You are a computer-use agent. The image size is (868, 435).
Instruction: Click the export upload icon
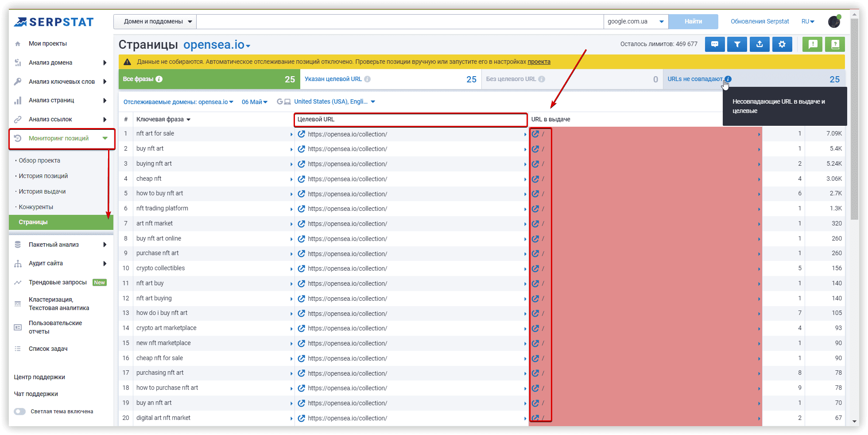759,44
